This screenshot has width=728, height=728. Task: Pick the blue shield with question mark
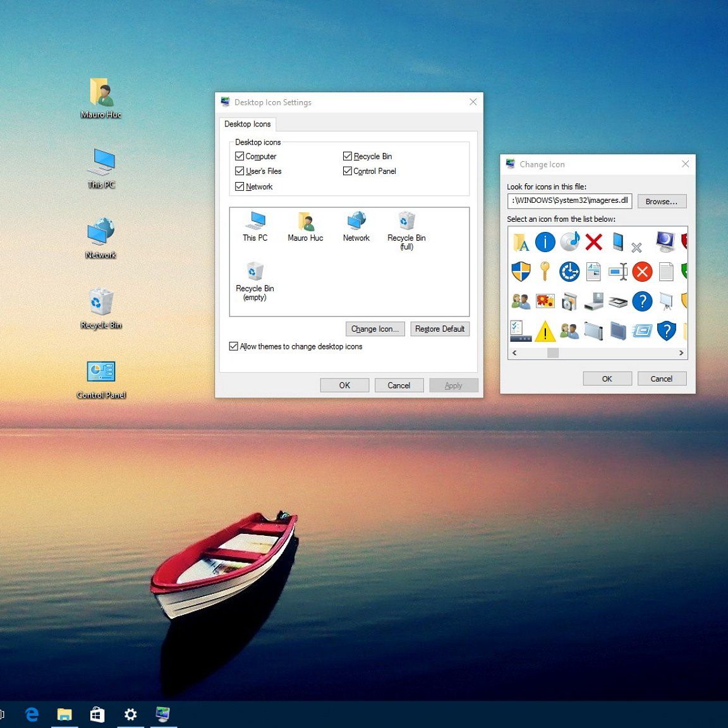tap(666, 331)
